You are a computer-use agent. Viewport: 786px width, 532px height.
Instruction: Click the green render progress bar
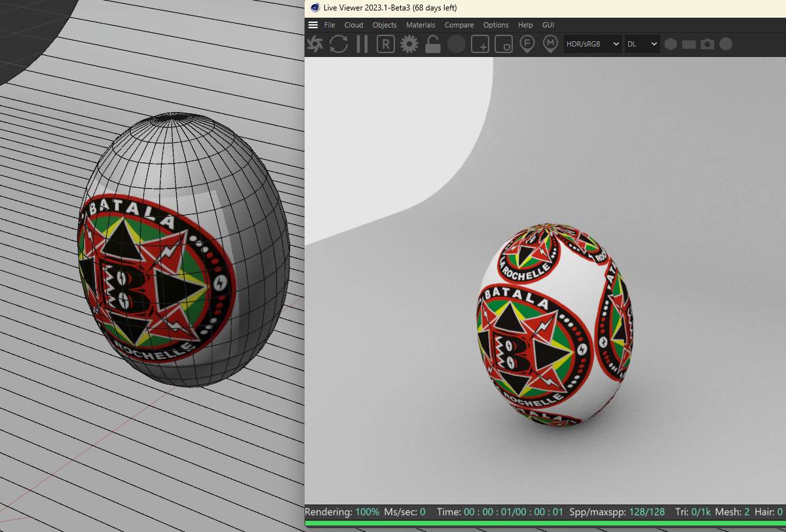545,523
